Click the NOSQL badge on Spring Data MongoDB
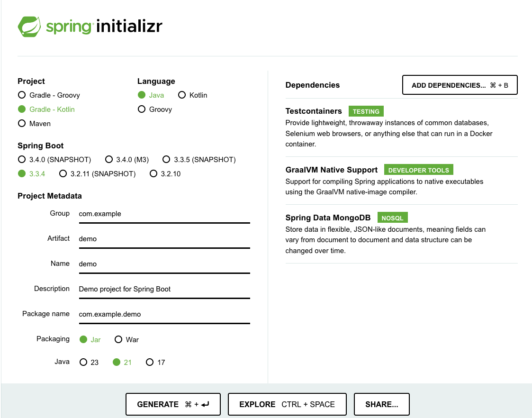The image size is (532, 418). coord(393,217)
